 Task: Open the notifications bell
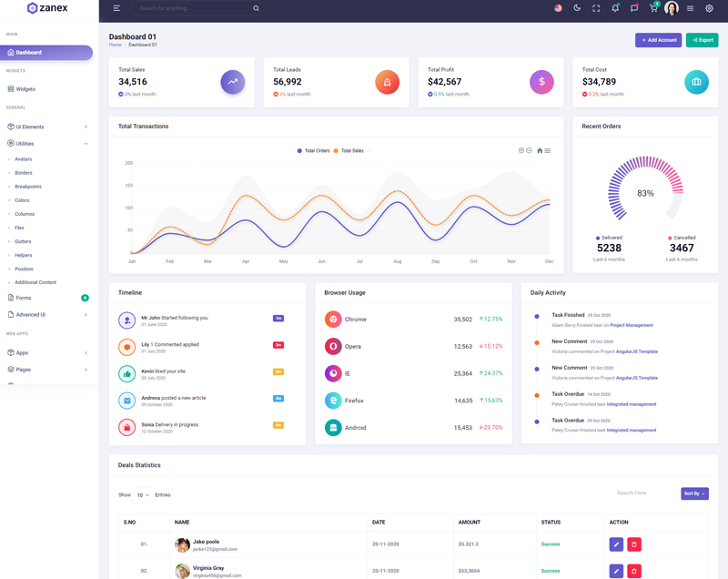coord(615,8)
